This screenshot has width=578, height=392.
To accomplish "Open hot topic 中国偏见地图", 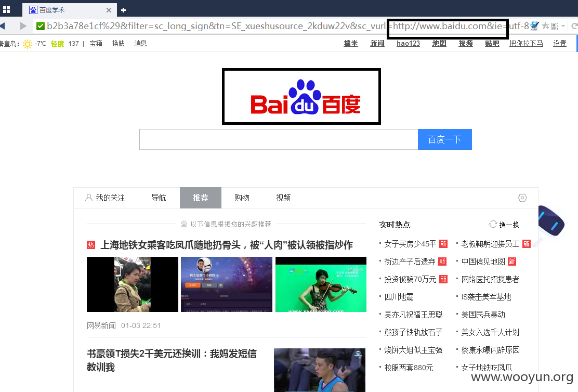I will [x=483, y=262].
